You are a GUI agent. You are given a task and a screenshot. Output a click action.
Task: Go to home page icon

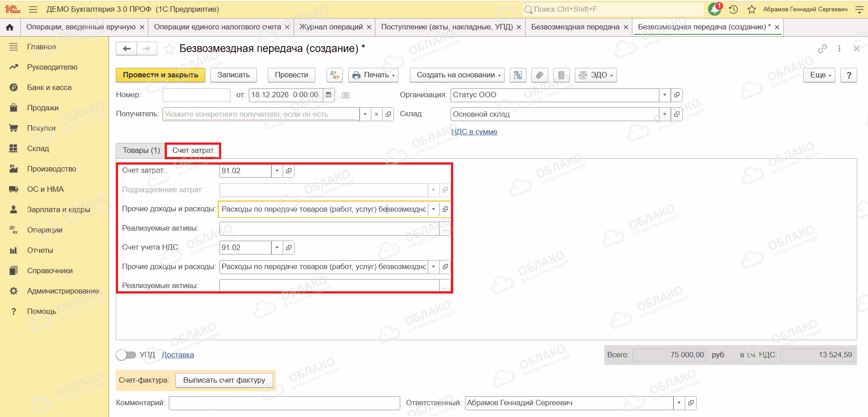click(9, 27)
